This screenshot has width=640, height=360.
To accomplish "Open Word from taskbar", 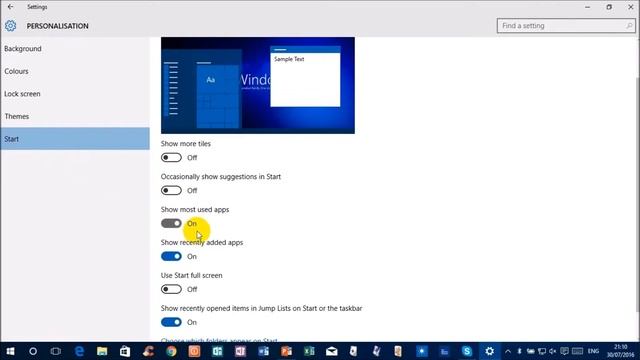I will [x=263, y=351].
